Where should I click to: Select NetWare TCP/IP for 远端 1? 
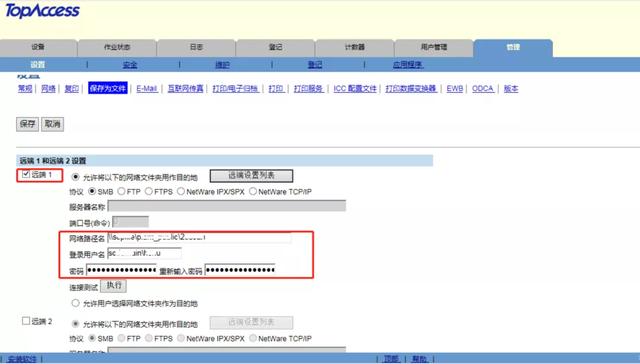pos(253,191)
